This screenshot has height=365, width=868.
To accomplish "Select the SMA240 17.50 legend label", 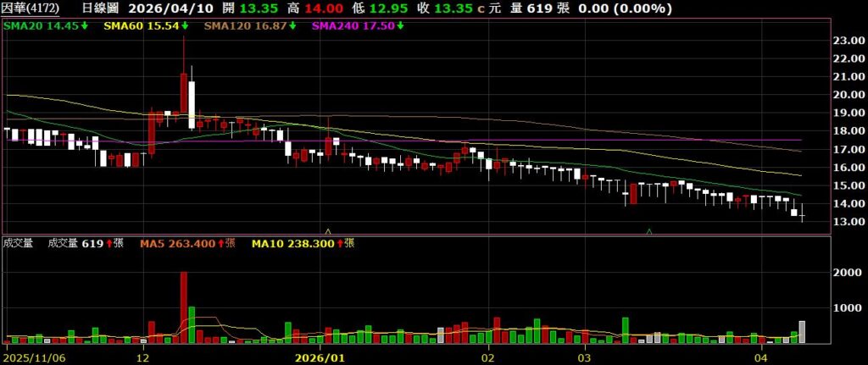I will point(353,26).
